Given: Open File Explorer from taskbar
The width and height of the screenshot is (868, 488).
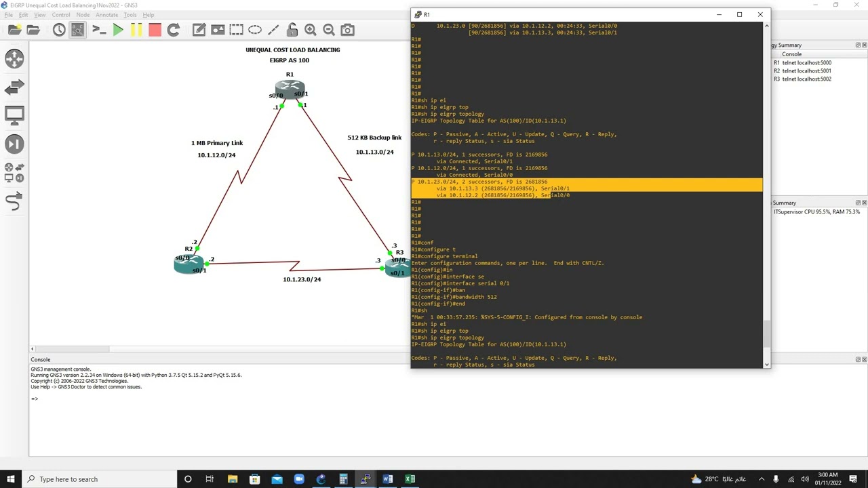Looking at the screenshot, I should coord(233,479).
